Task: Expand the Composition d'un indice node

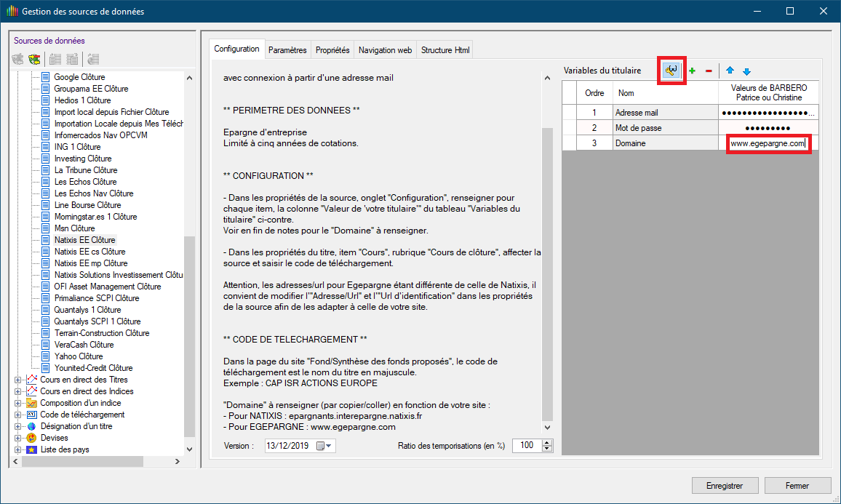Action: coord(18,403)
